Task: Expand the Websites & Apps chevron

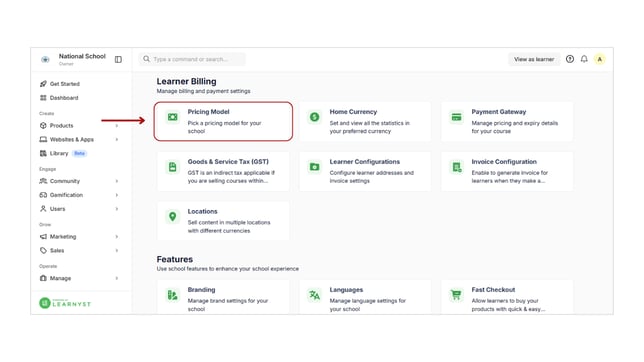Action: (x=117, y=139)
